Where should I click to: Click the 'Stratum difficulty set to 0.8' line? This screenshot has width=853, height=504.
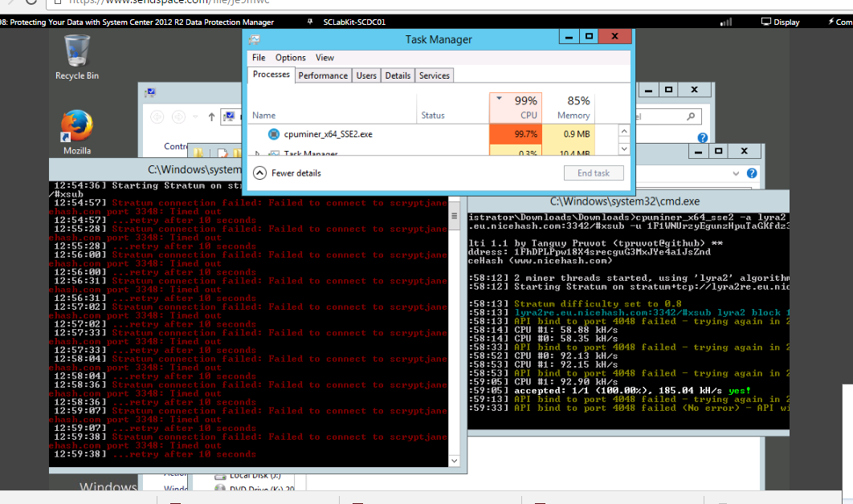tap(575, 304)
